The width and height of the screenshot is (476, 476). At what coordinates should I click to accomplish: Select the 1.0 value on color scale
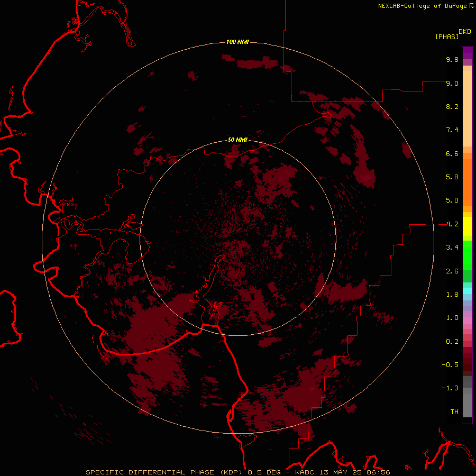tap(452, 318)
